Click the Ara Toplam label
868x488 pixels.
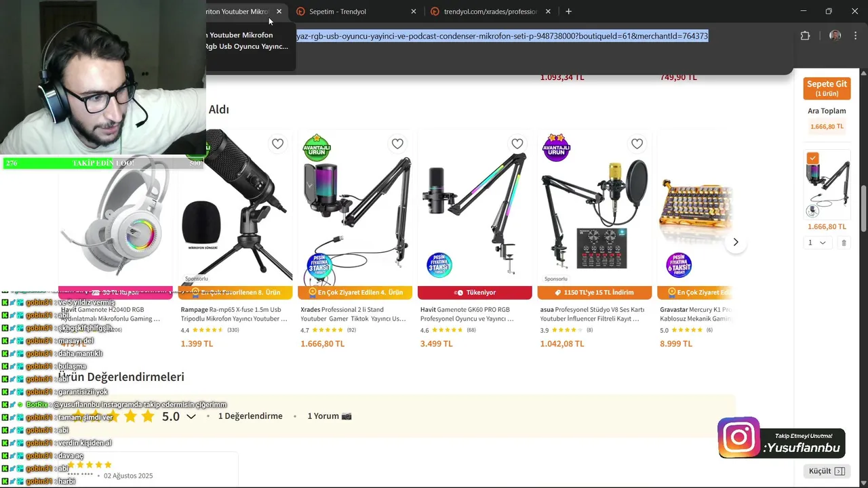[827, 110]
